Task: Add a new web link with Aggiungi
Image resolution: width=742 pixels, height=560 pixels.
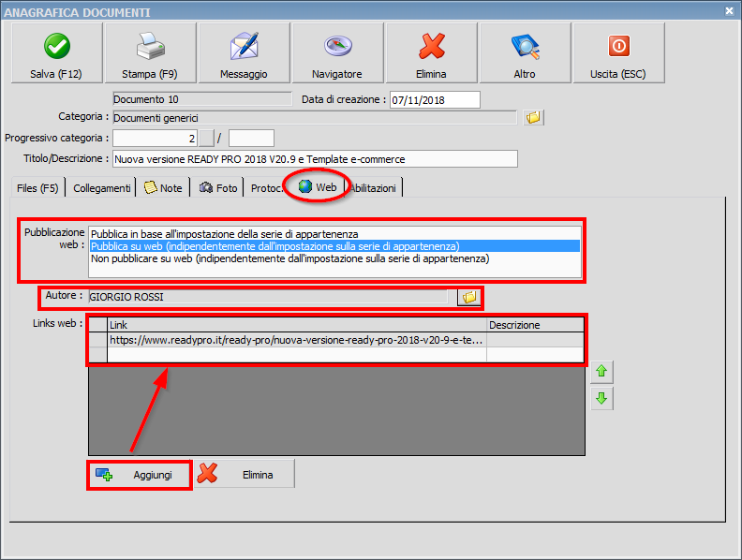Action: 140,475
